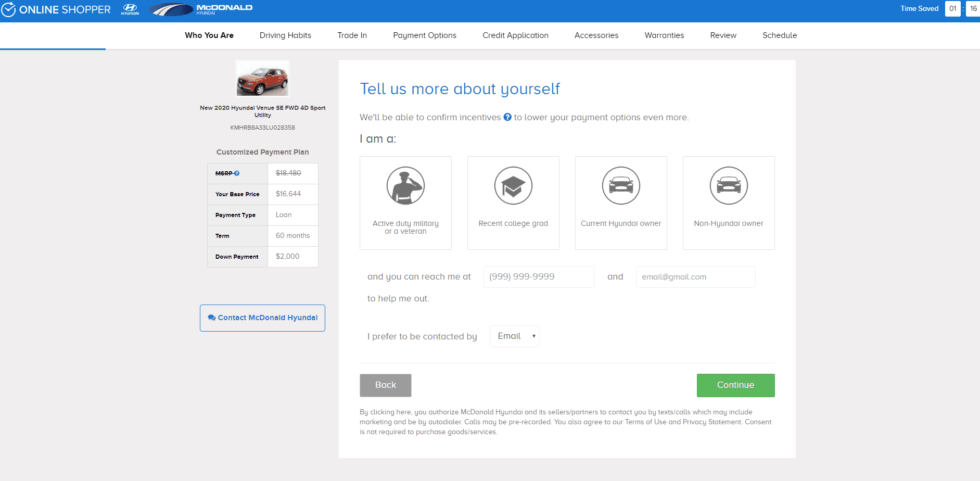The image size is (980, 481).
Task: Click the VIN text KMHRB8A33LU028358
Action: point(262,128)
